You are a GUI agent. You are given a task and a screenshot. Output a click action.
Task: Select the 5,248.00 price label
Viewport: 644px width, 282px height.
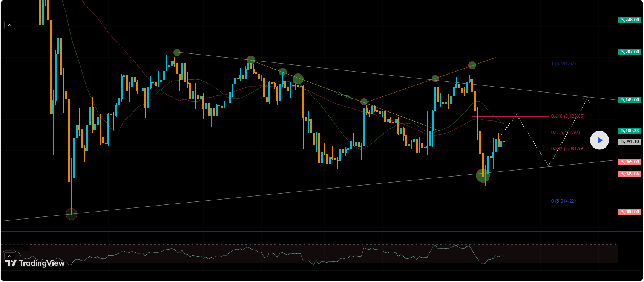click(x=630, y=20)
